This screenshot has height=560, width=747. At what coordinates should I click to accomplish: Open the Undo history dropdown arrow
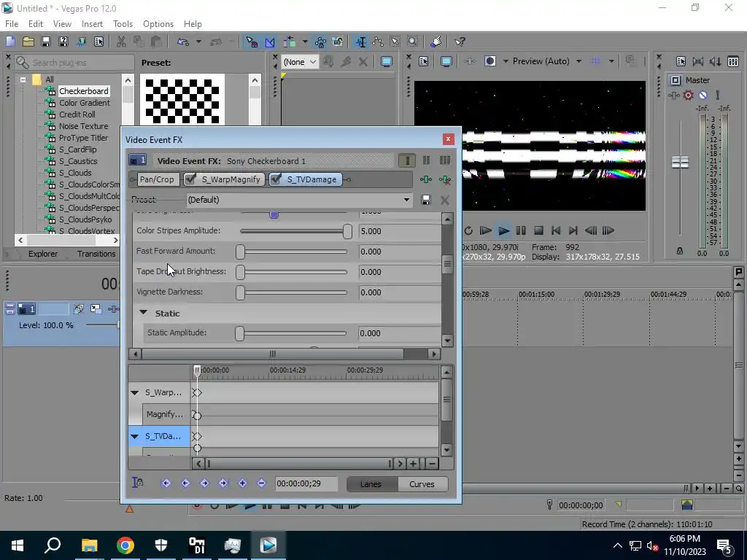(198, 42)
